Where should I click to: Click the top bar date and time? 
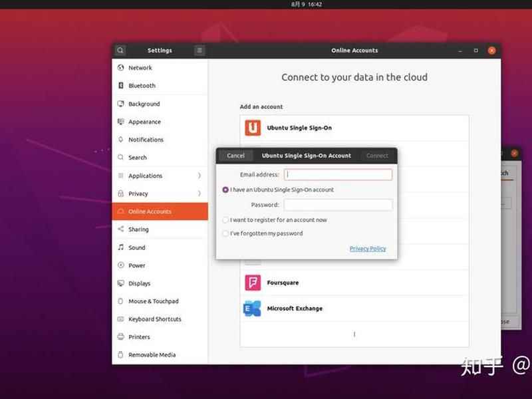tap(307, 5)
